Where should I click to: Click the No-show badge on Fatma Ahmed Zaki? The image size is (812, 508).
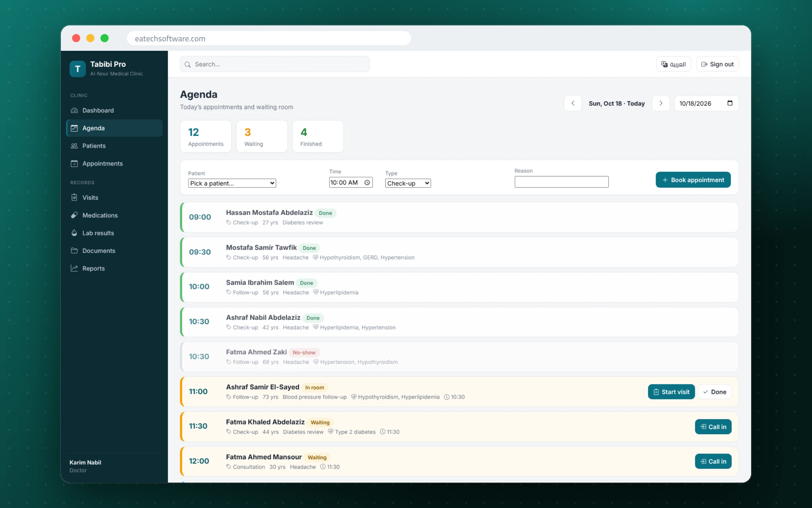coord(304,353)
